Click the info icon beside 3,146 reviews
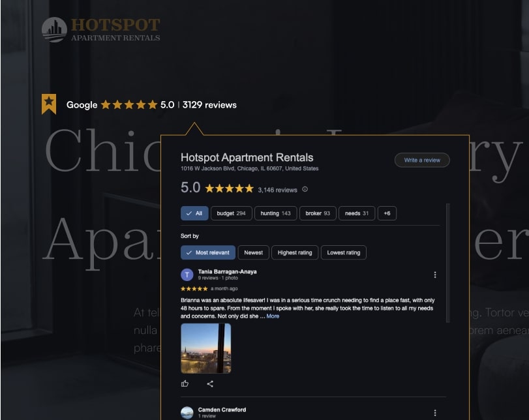Viewport: 529px width, 420px height. [305, 189]
